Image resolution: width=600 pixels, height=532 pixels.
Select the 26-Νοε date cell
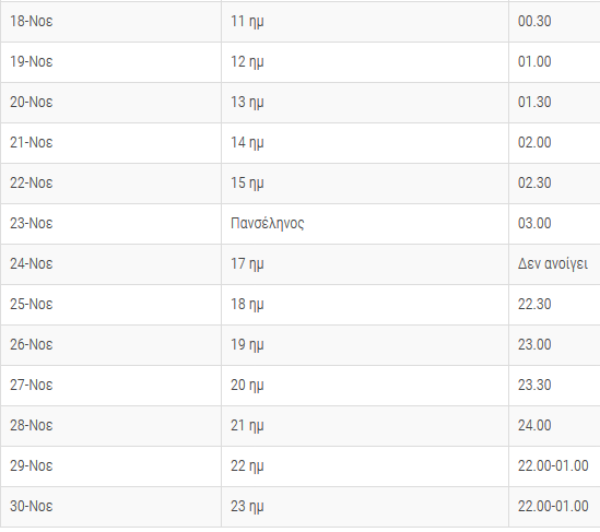pyautogui.click(x=111, y=345)
